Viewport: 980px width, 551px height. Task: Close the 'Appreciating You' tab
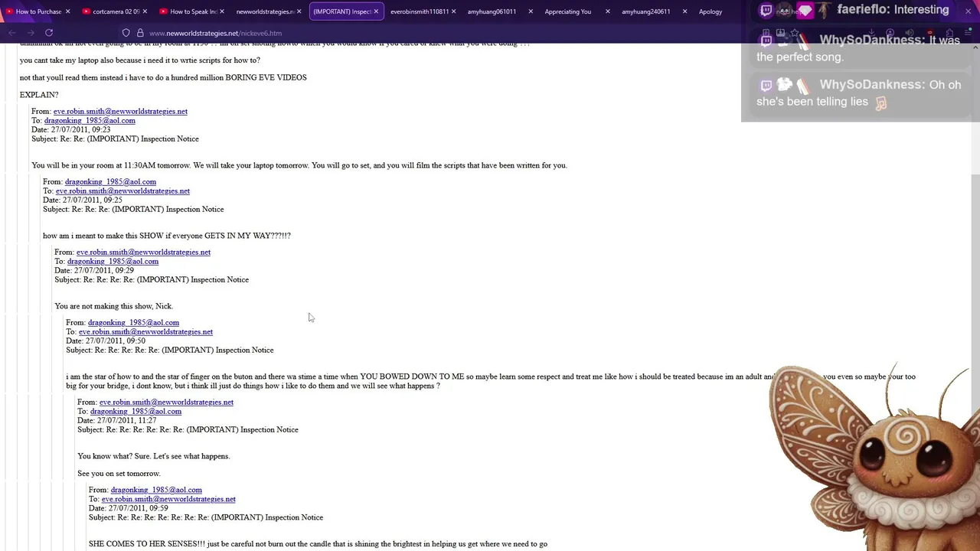[608, 11]
